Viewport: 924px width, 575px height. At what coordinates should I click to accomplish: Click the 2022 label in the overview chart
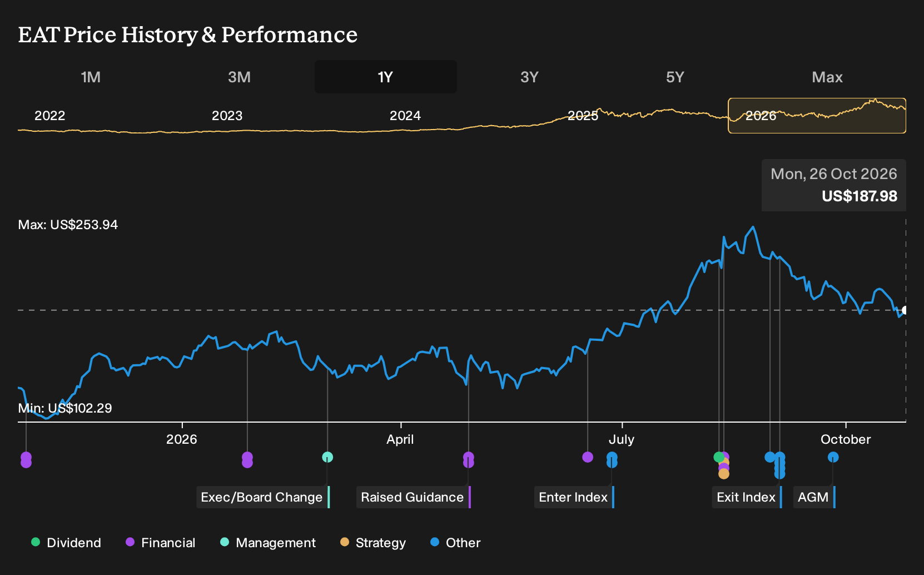click(50, 116)
